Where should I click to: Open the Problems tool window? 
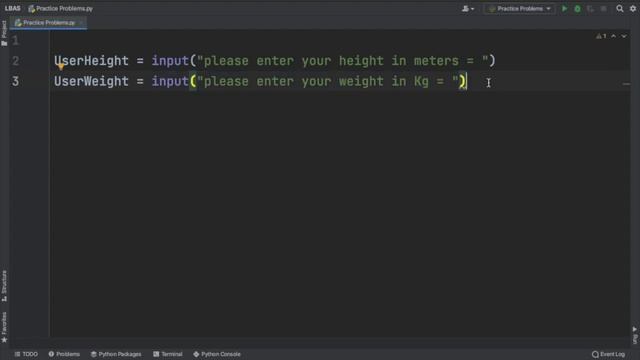tap(64, 354)
